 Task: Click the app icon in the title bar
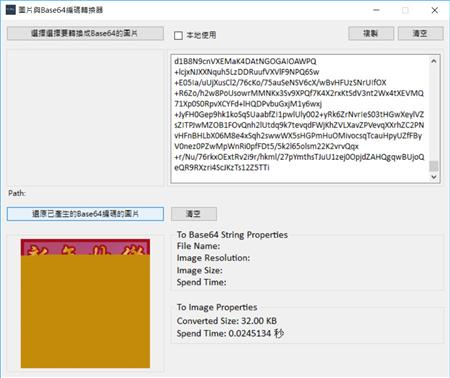(11, 10)
